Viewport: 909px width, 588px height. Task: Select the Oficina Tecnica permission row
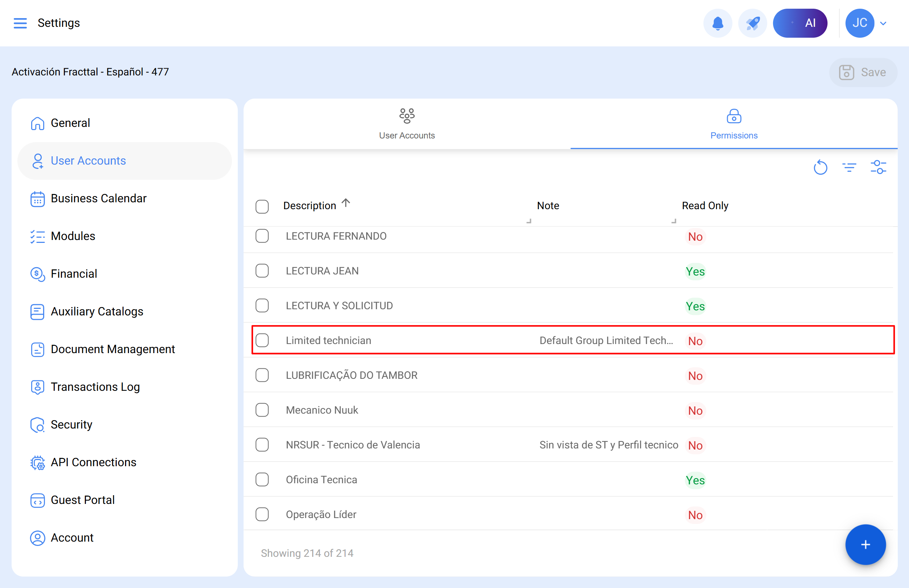[321, 479]
